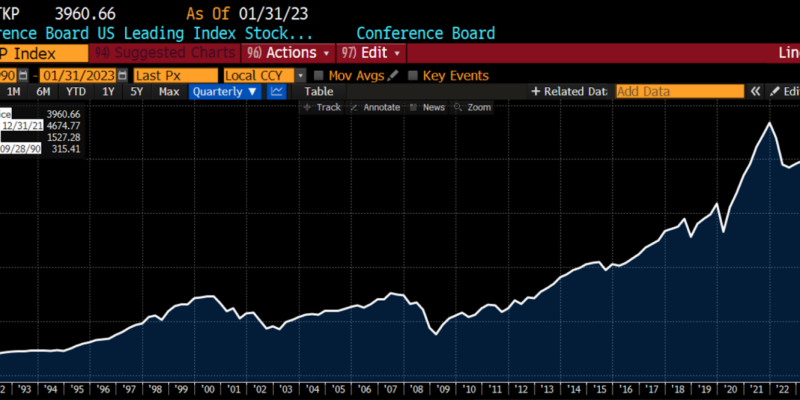Select the YTD time range
The image size is (800, 400).
point(75,91)
